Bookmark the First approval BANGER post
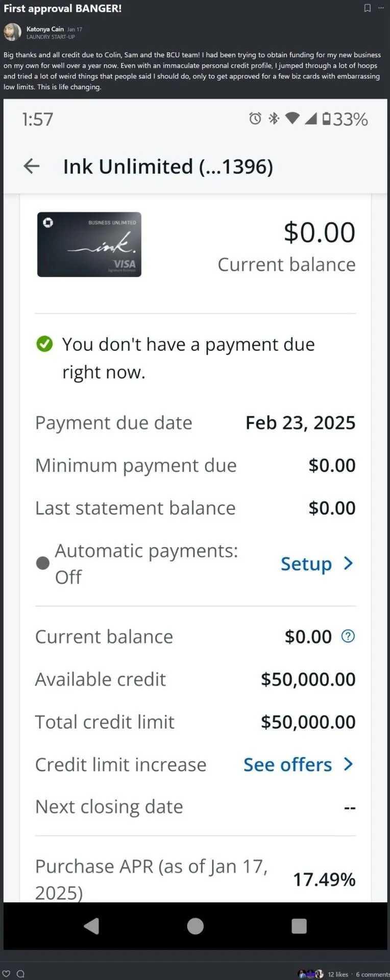Screen dimensions: 390x980 pos(367,8)
